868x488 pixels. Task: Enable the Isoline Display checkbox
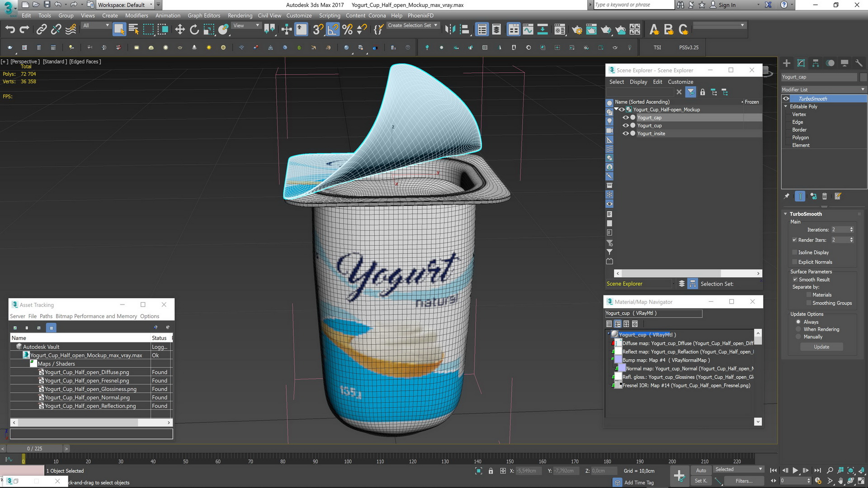[x=794, y=252]
